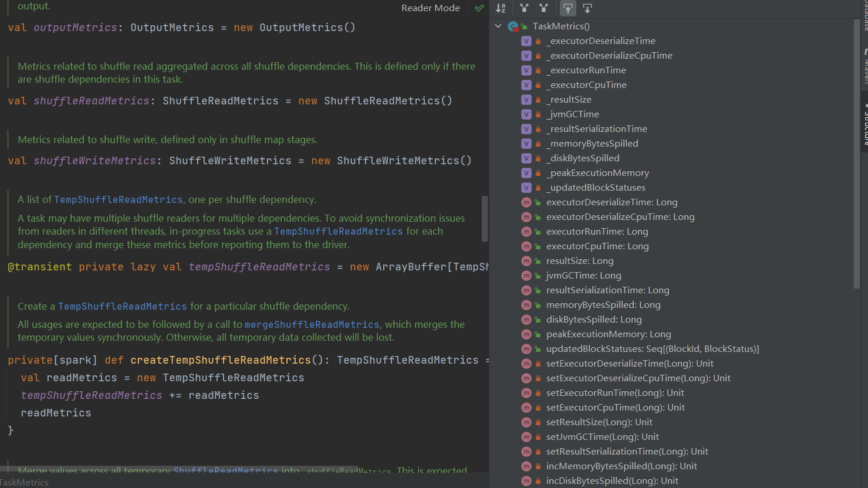The height and width of the screenshot is (488, 868).
Task: Click the editor horizontal scrollbar thumb
Action: point(179,469)
